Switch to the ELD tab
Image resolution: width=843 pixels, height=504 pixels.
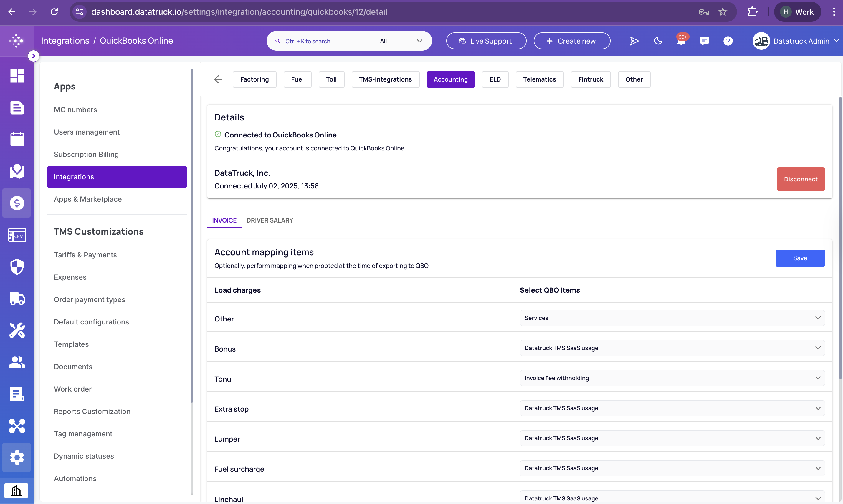click(495, 79)
